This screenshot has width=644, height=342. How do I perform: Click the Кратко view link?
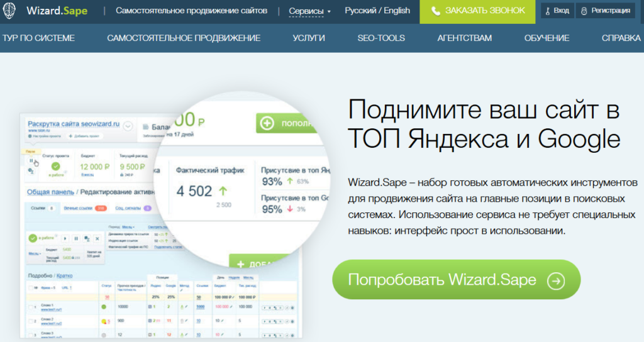[65, 275]
